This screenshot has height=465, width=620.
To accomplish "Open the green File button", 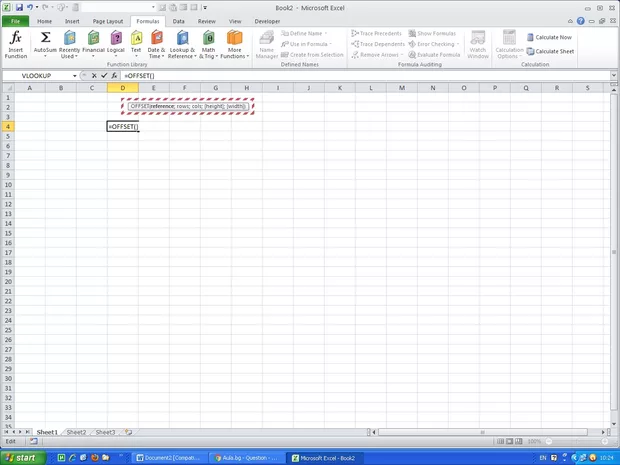I will 15,21.
